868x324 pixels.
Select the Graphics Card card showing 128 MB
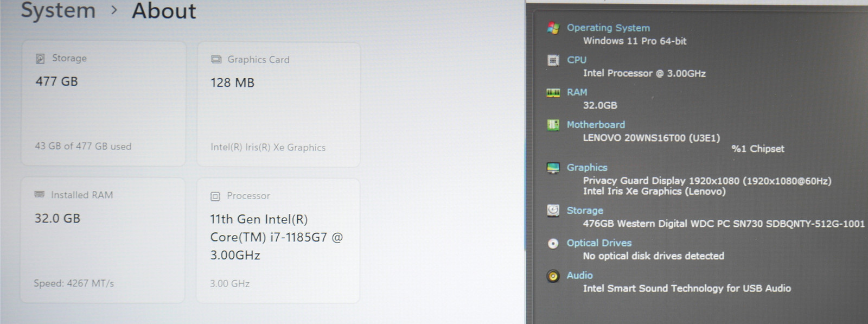point(278,105)
